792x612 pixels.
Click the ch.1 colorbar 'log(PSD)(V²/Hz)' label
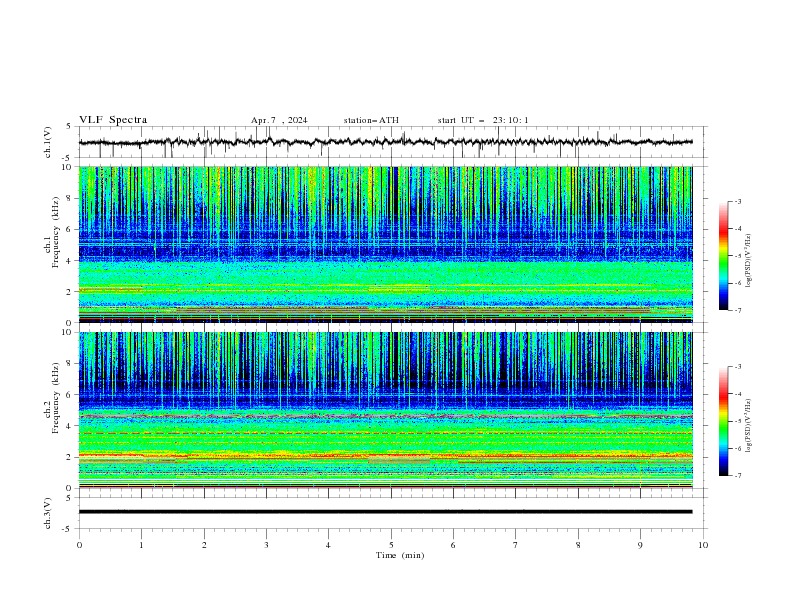click(749, 261)
